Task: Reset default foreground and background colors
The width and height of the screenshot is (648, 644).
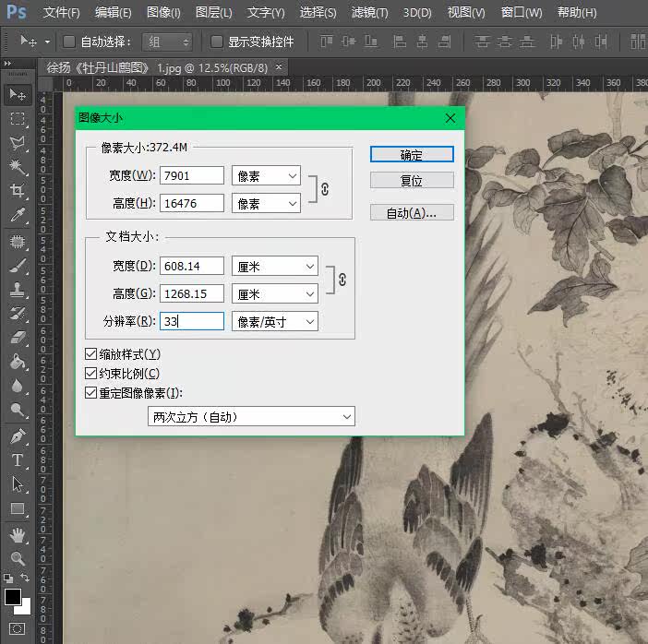Action: [8, 578]
